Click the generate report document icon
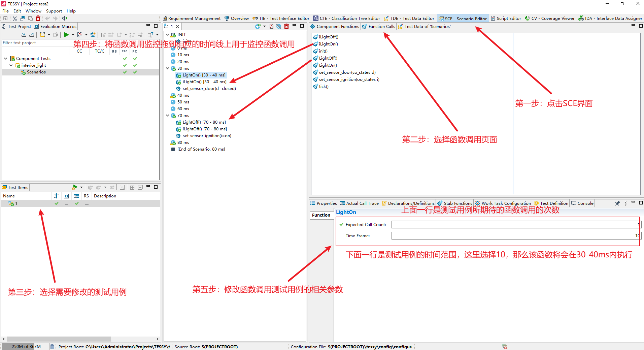Screen dimensions: 644x350 (80, 35)
